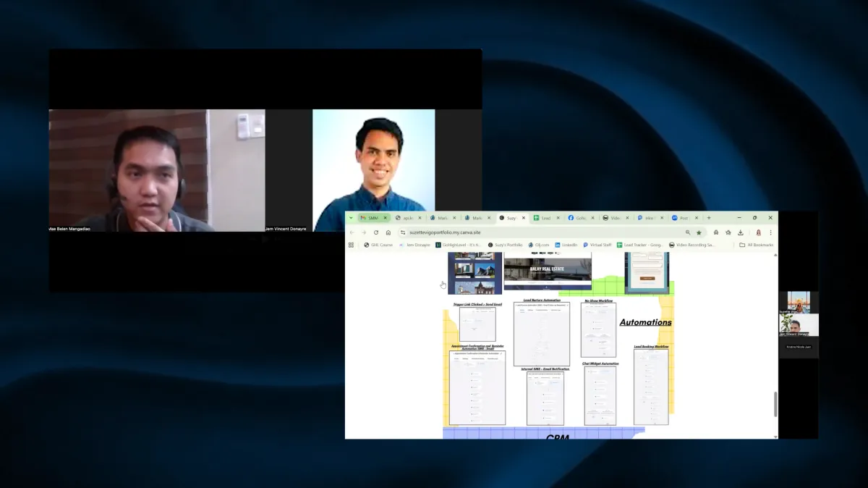Select the Kristine Nicole Juan participant tile
The width and height of the screenshot is (868, 488).
click(799, 348)
